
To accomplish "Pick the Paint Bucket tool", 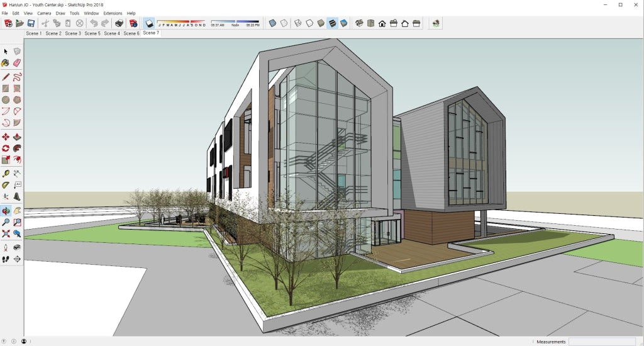I will point(6,63).
